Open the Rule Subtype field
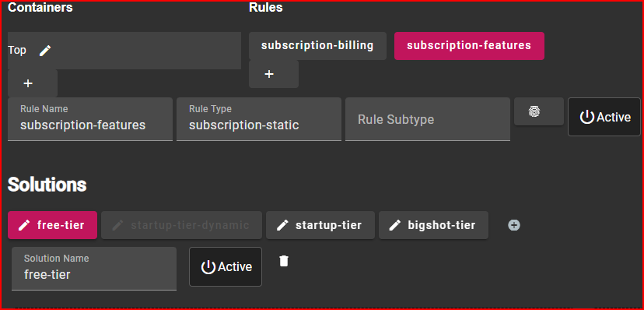The width and height of the screenshot is (644, 310). click(x=428, y=119)
